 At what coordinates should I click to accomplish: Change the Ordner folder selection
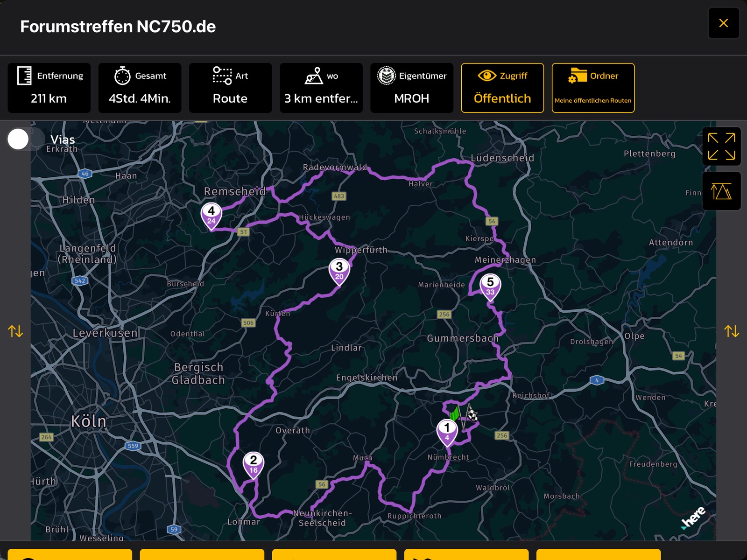click(593, 88)
